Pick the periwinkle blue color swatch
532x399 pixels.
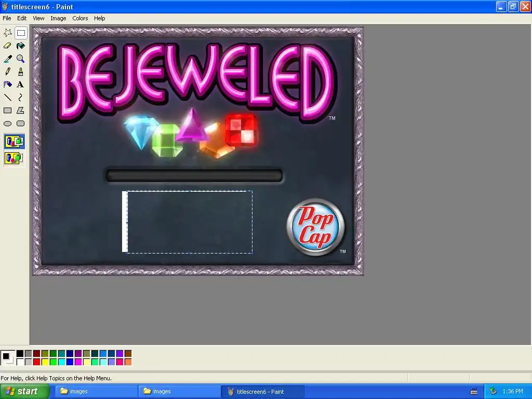(111, 362)
